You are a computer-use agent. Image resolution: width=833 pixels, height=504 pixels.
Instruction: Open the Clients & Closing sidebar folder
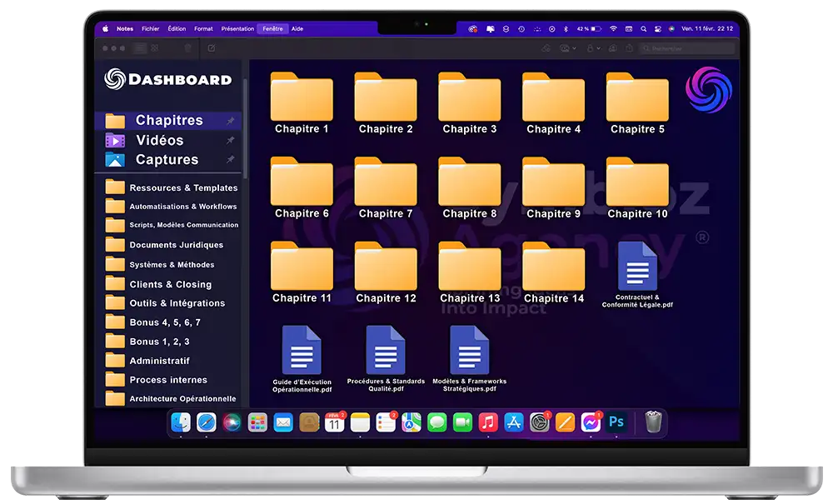[x=170, y=284]
